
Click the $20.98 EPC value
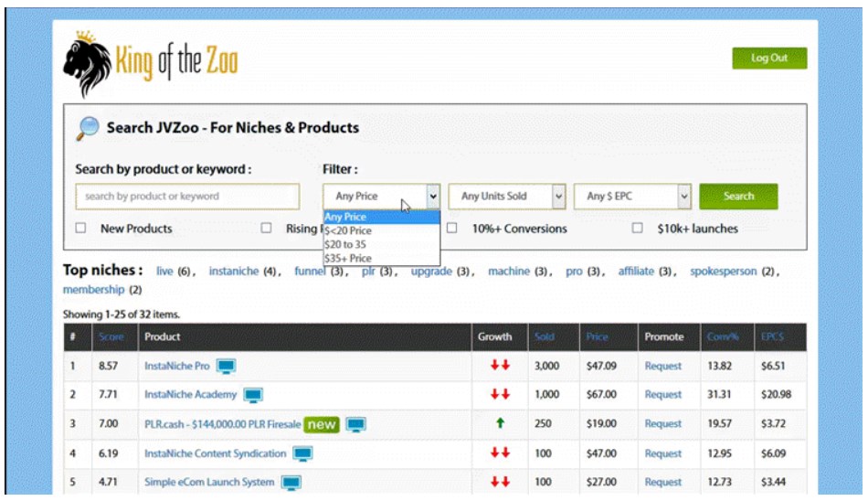point(776,395)
